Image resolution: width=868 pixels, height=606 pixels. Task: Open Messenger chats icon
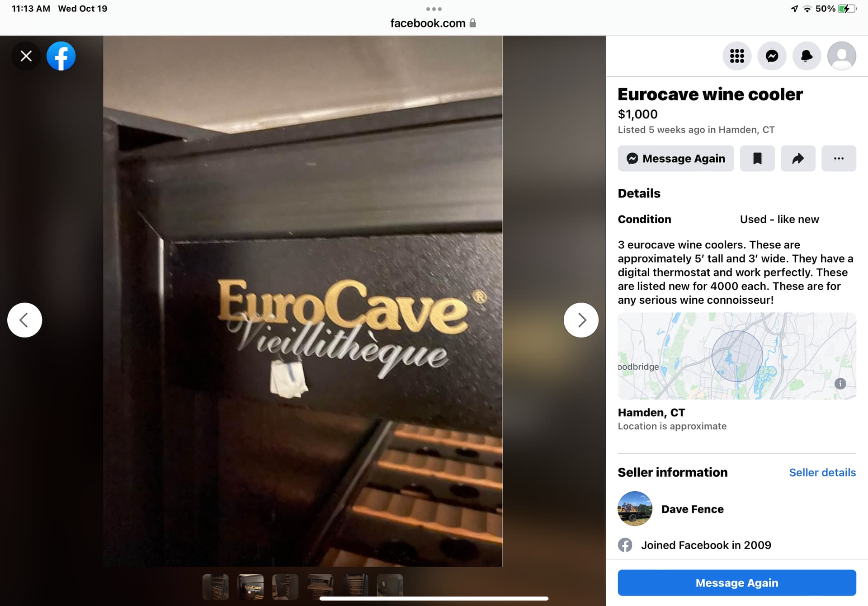click(772, 56)
